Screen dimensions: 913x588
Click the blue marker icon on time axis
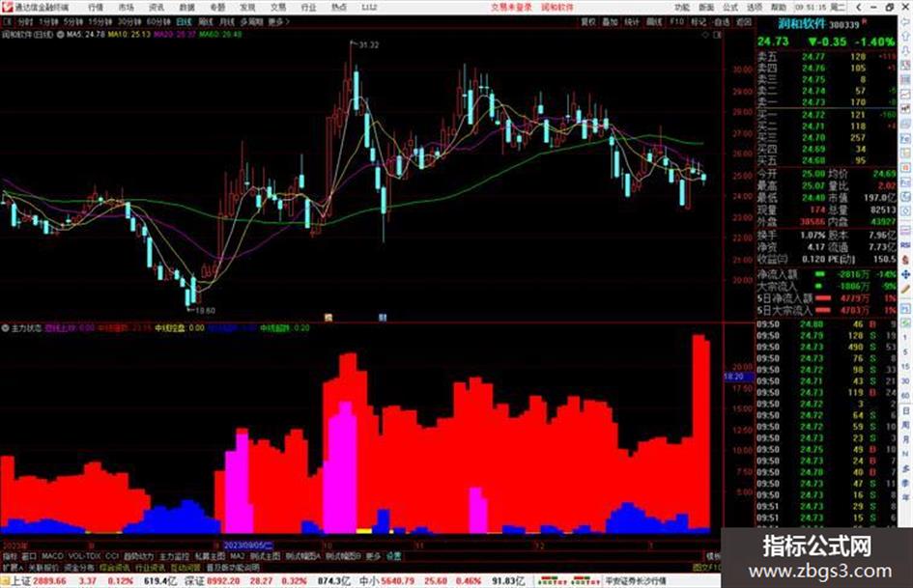383,318
